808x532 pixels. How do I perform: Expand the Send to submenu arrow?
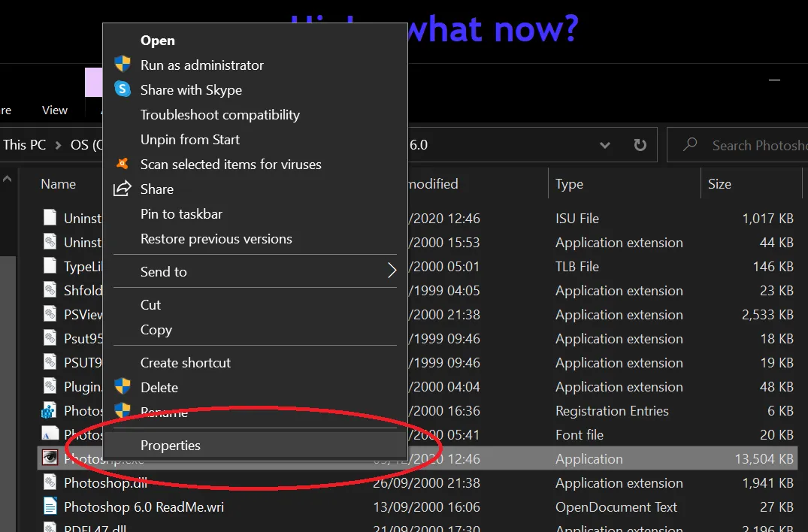[x=391, y=271]
